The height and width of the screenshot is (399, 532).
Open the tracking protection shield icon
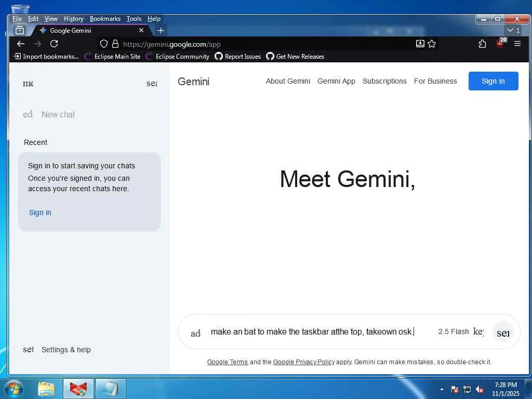(104, 44)
